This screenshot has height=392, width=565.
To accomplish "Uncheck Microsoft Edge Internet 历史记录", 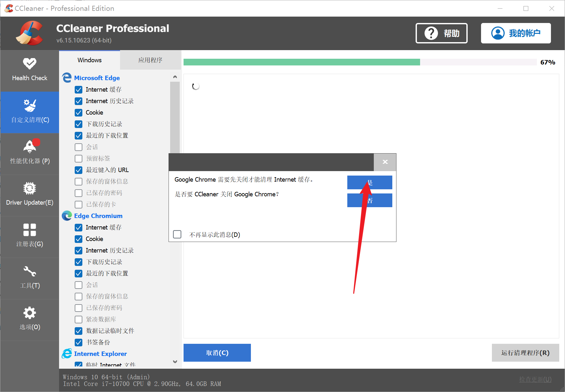I will [x=79, y=101].
